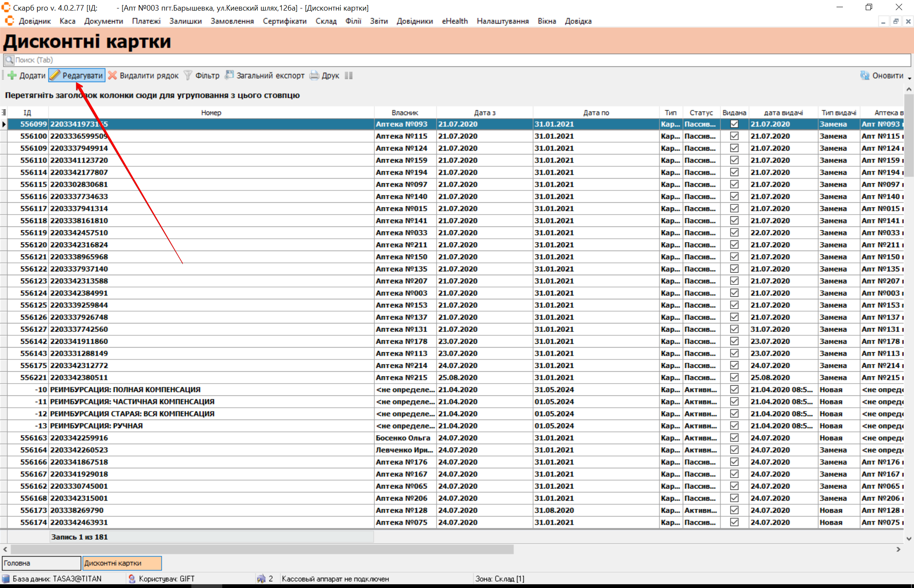The width and height of the screenshot is (914, 588).
Task: Click the Редагувати pencil button
Action: click(77, 76)
